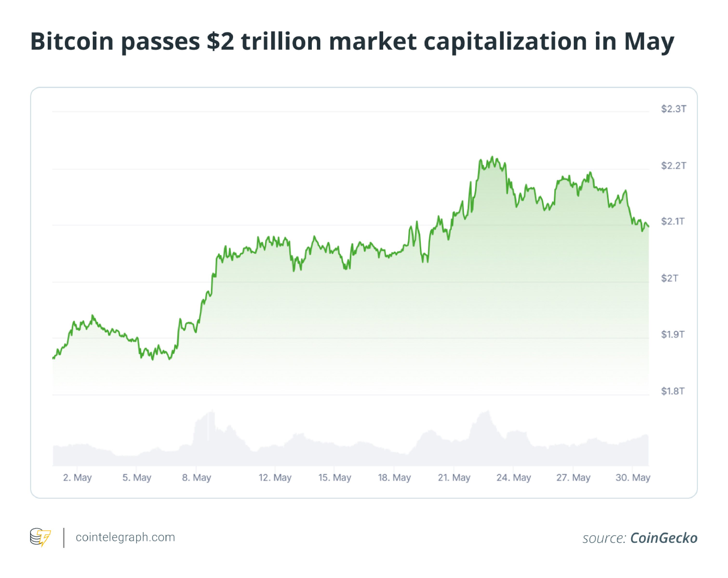The height and width of the screenshot is (578, 728).
Task: Click the CoinGecko source name
Action: pyautogui.click(x=663, y=538)
